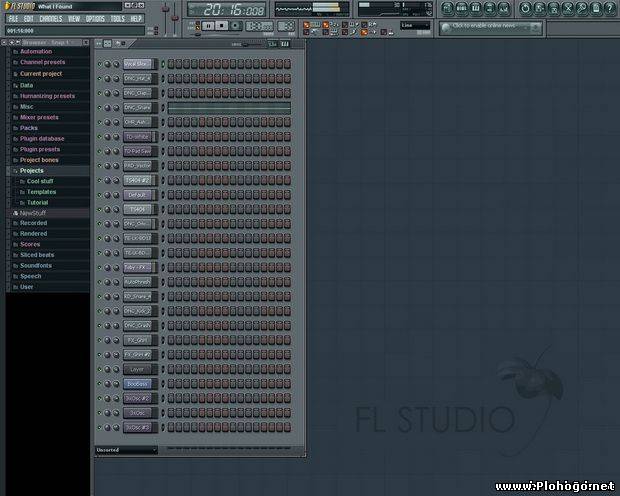
Task: Open the BooBass channel button
Action: 138,384
